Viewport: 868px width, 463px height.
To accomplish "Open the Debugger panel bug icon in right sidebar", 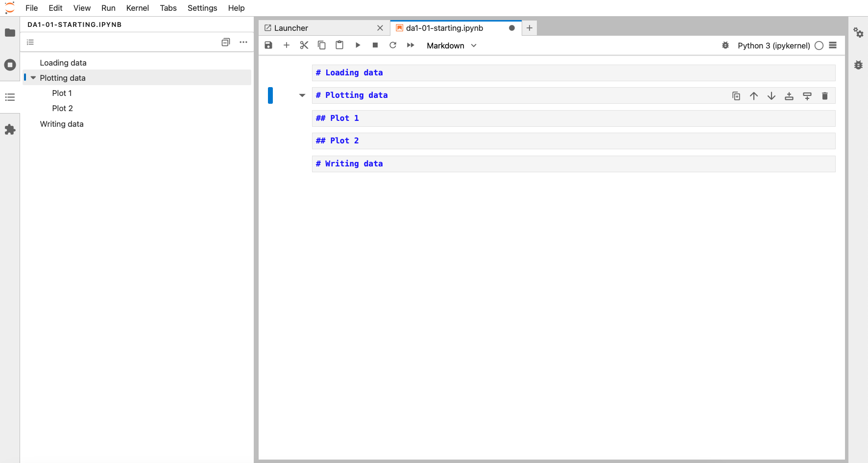I will coord(858,65).
